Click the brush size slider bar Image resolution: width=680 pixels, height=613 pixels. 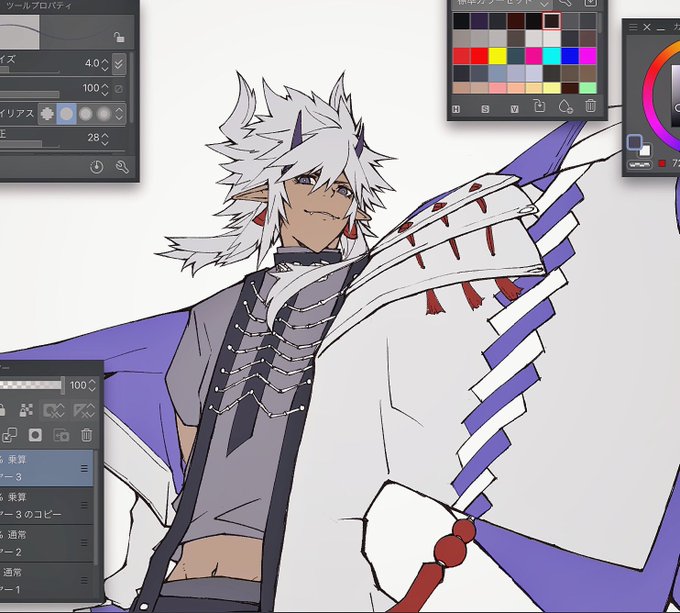29,70
